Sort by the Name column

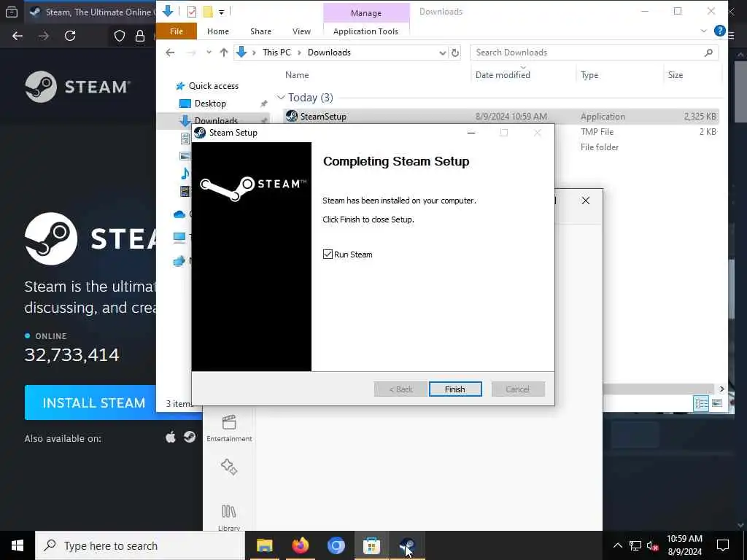click(x=297, y=75)
